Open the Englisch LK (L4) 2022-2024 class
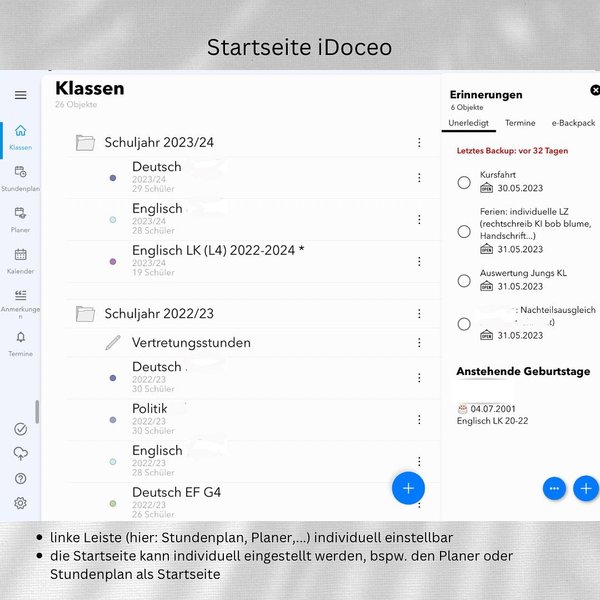600x600 pixels. click(x=253, y=261)
